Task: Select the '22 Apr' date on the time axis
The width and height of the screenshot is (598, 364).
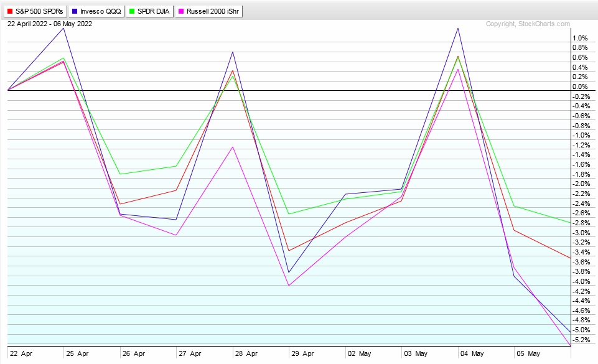Action: pos(21,353)
